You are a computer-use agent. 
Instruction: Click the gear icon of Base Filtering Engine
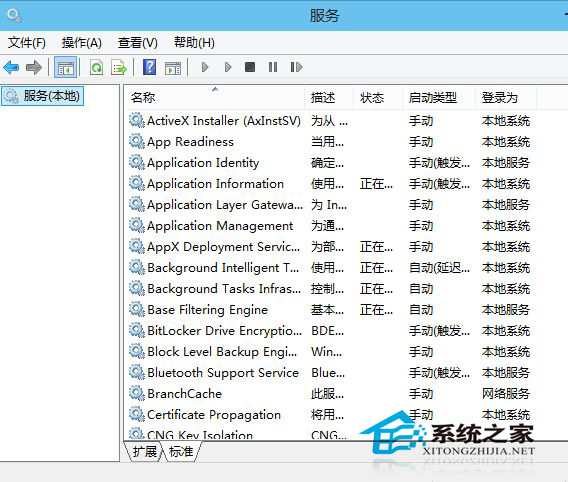coord(137,309)
